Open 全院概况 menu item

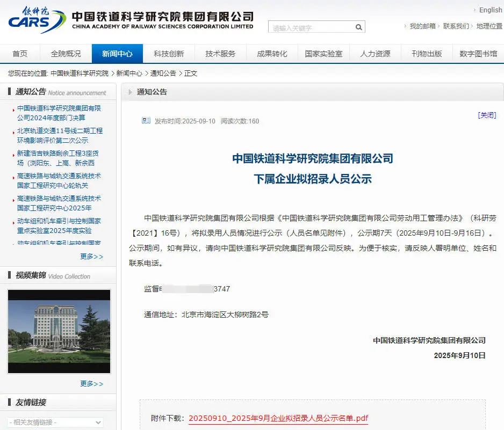coord(66,54)
